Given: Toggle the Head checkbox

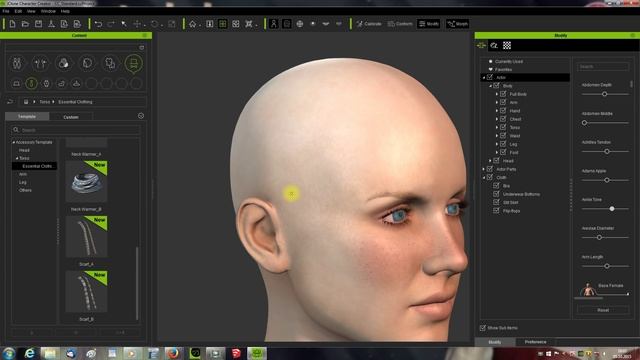Looking at the screenshot, I should click(x=497, y=160).
